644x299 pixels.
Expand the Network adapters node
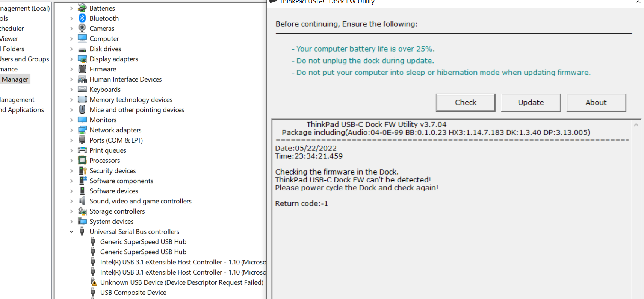71,130
